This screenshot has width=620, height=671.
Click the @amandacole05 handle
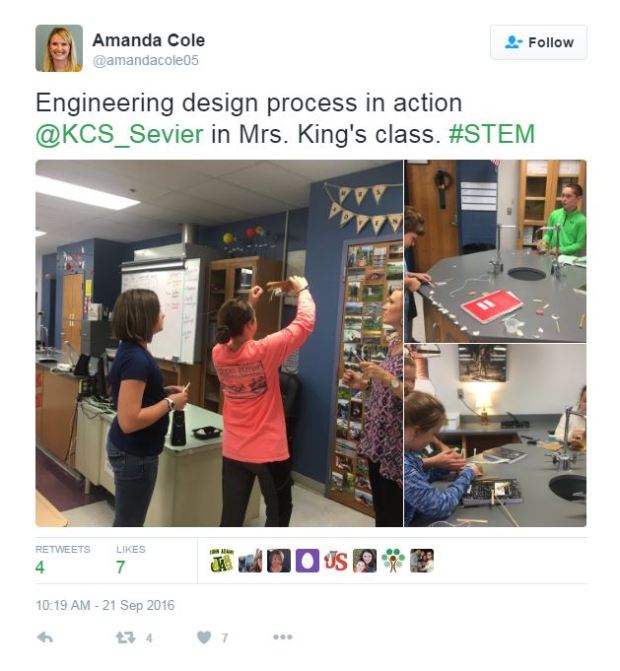click(145, 60)
